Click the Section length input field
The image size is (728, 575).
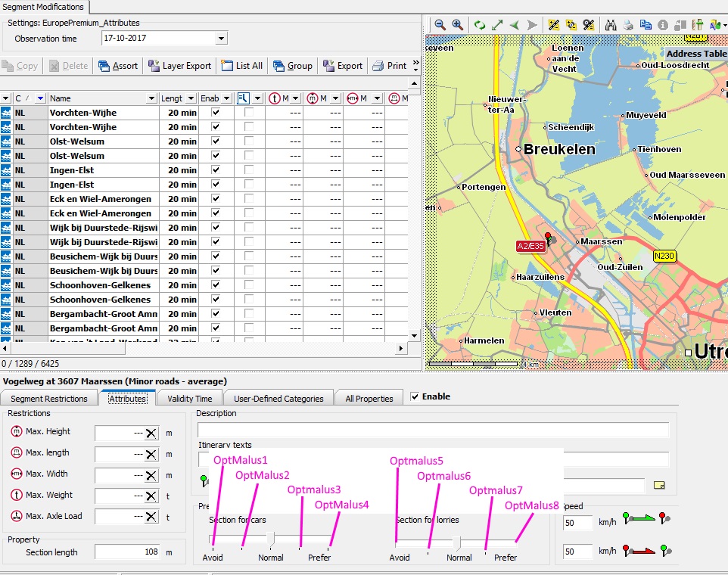pos(128,552)
